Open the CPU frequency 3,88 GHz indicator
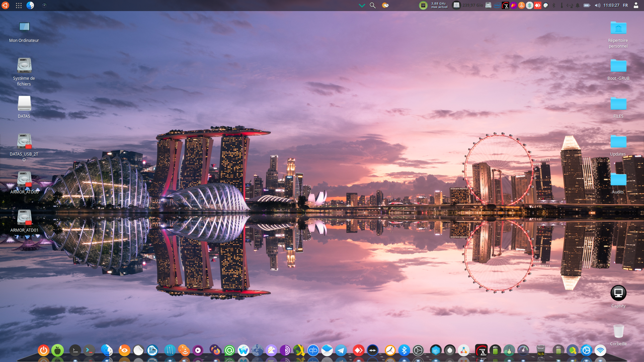Viewport: 644px width, 362px height. [x=434, y=5]
